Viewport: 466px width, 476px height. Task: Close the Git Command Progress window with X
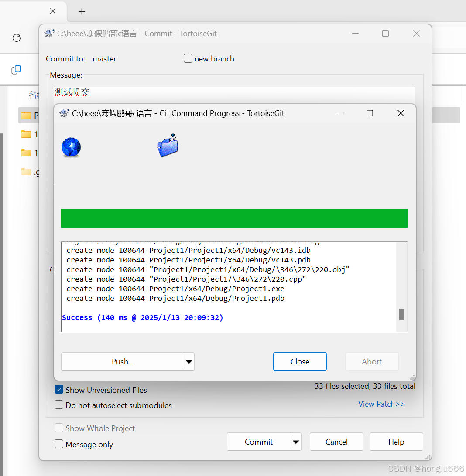401,113
